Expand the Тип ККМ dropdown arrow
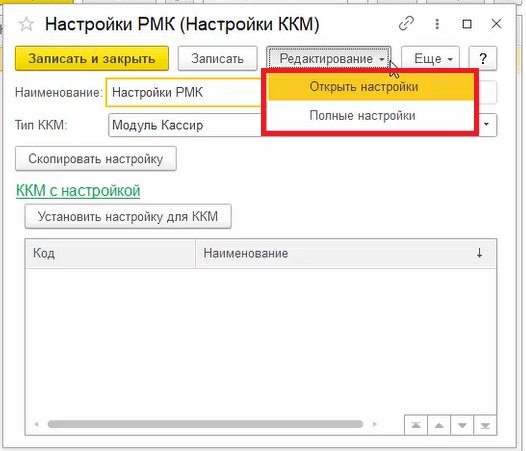Viewport: 526px width, 451px height. 486,125
